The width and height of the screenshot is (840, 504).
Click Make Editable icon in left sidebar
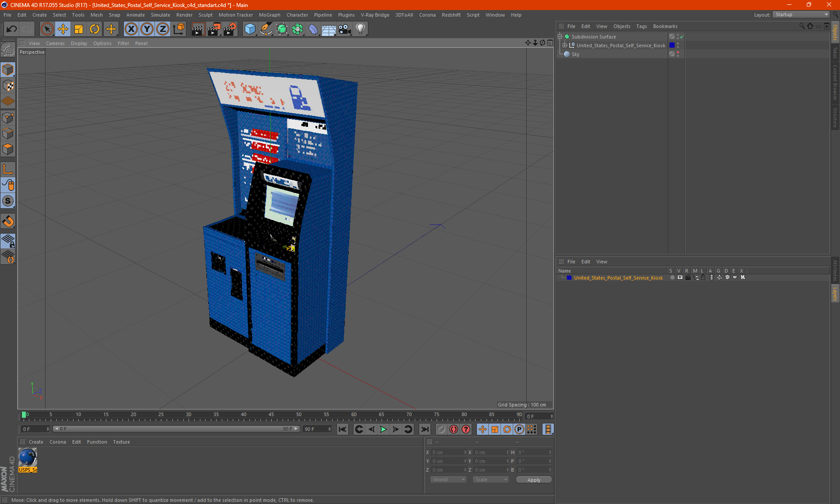coord(8,49)
